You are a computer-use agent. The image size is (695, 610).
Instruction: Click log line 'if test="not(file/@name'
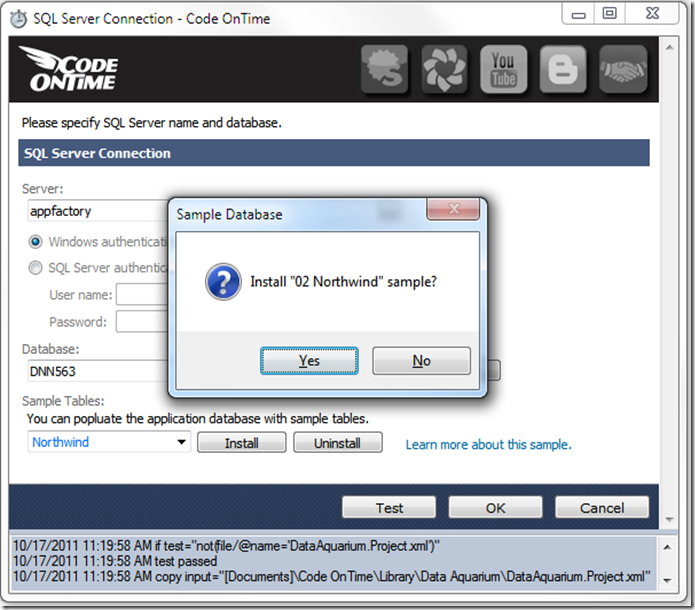[x=226, y=545]
